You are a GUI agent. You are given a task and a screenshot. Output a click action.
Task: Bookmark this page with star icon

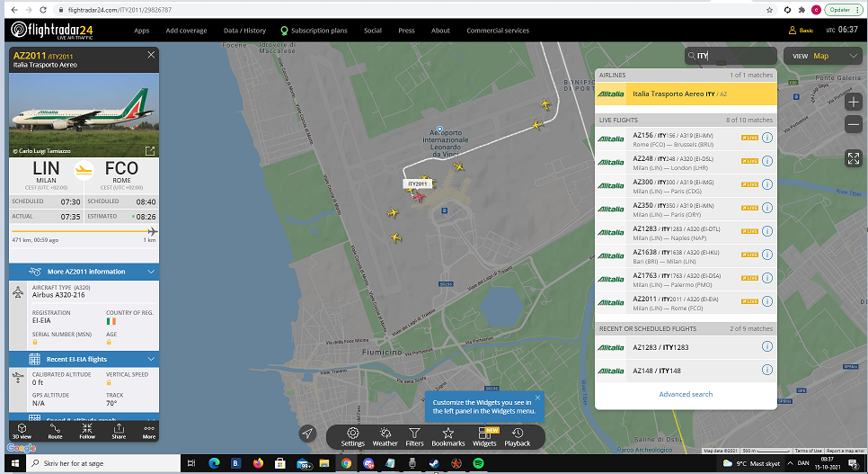[x=769, y=10]
